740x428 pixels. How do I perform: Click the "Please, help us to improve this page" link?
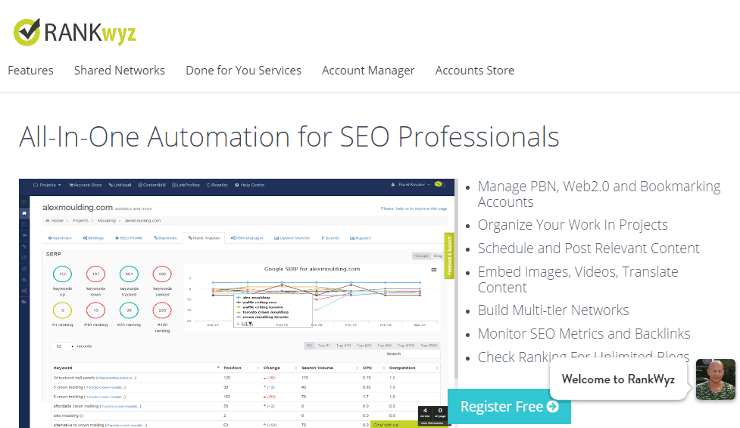pos(414,208)
